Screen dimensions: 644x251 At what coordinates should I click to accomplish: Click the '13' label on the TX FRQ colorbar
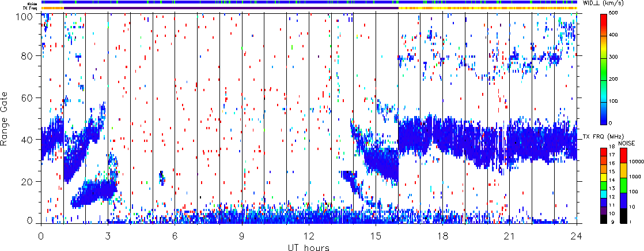click(612, 189)
